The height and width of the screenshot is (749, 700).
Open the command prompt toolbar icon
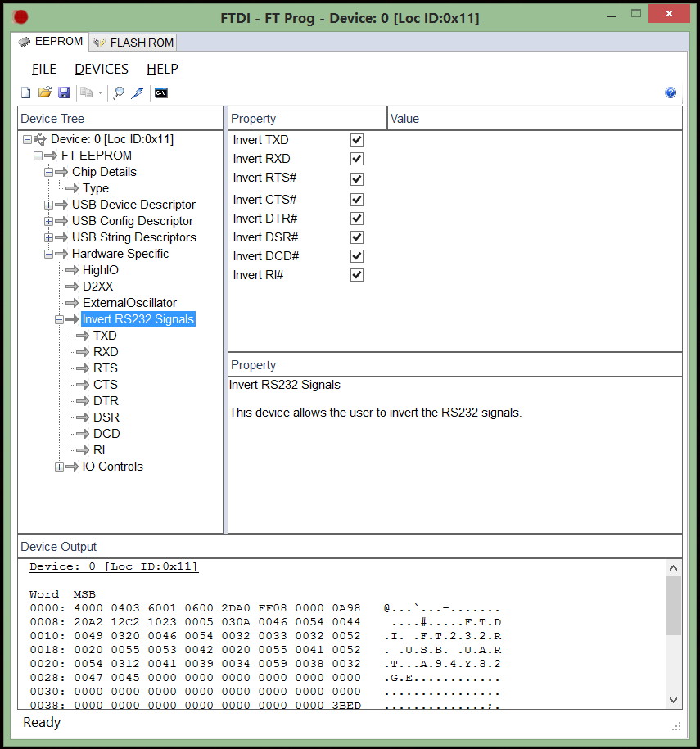pyautogui.click(x=161, y=92)
